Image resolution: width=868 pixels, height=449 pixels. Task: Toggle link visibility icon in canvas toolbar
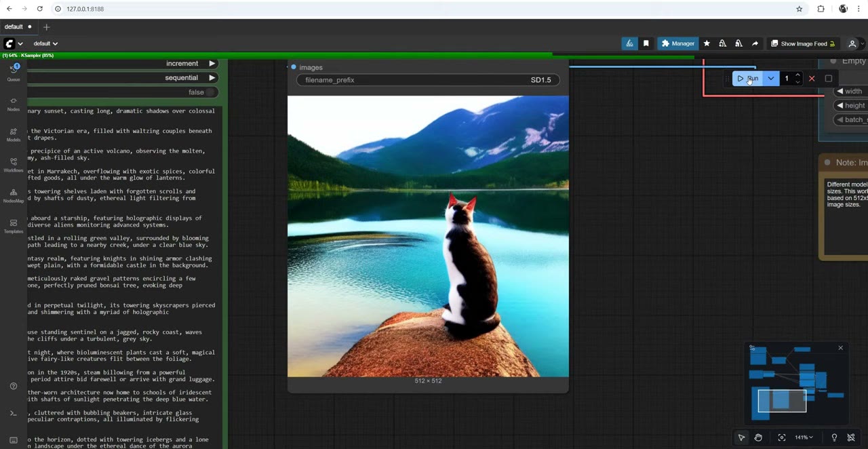(851, 437)
